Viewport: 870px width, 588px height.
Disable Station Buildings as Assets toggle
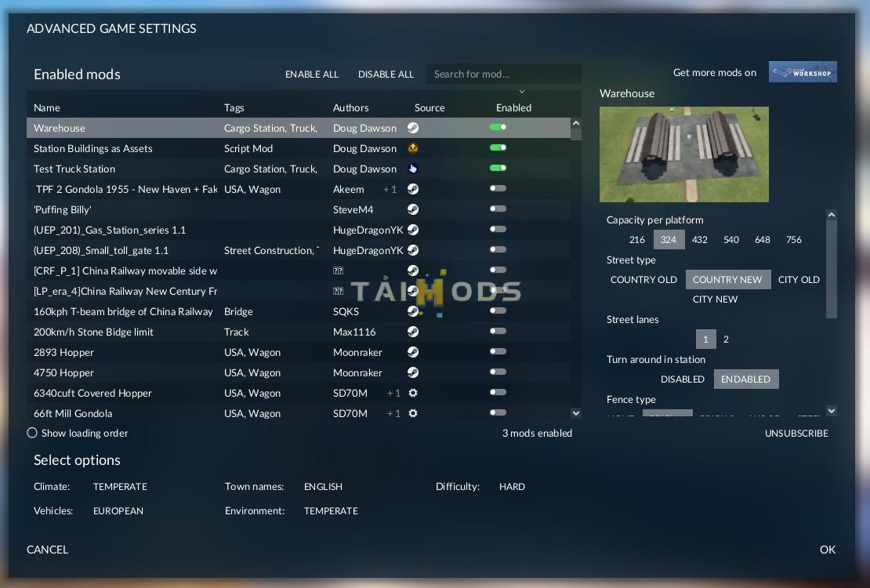coord(498,147)
